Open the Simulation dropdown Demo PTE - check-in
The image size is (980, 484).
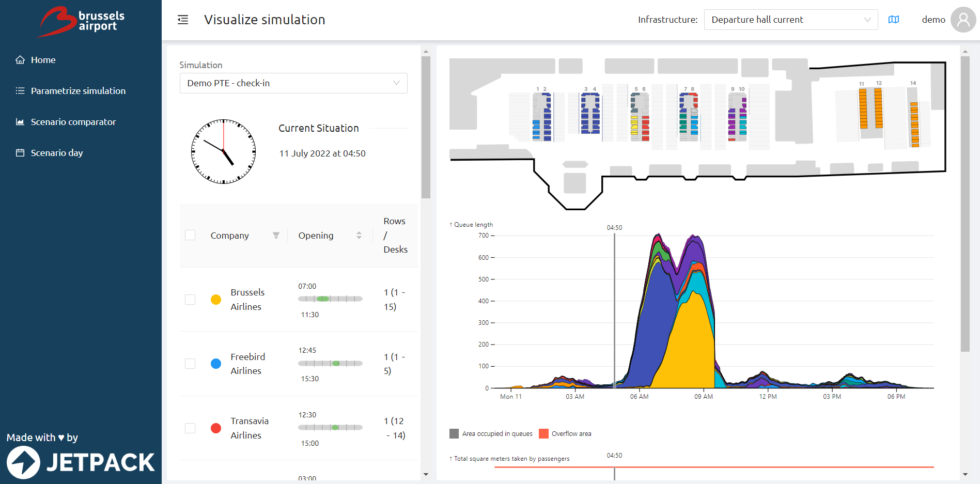[x=293, y=83]
